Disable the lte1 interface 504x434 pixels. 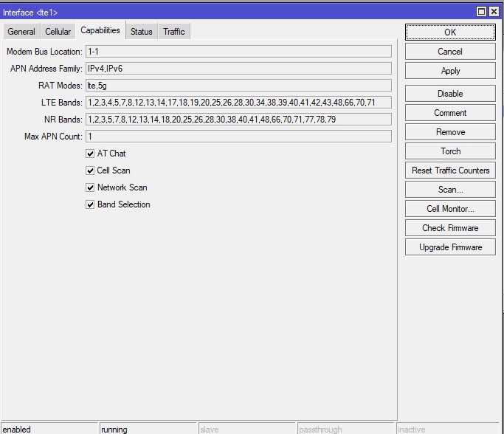450,94
